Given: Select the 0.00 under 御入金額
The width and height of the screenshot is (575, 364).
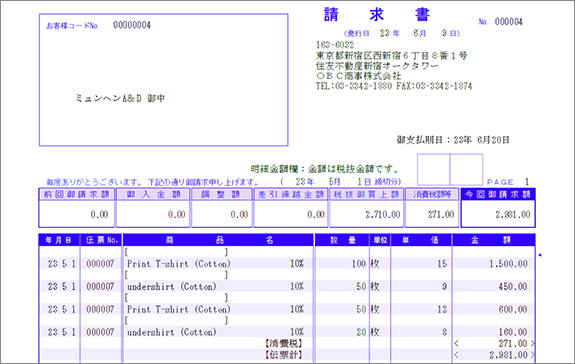Looking at the screenshot, I should tap(176, 214).
